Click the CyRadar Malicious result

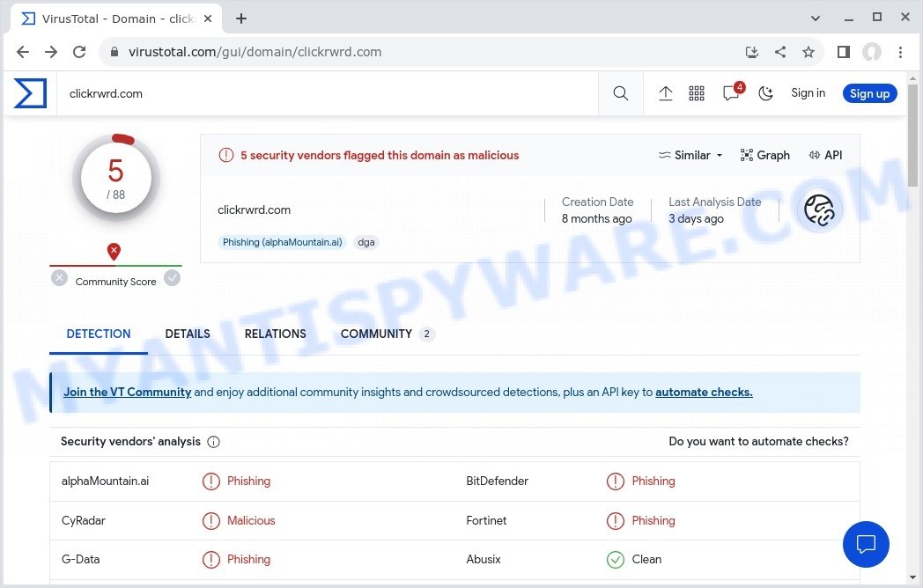(x=239, y=520)
